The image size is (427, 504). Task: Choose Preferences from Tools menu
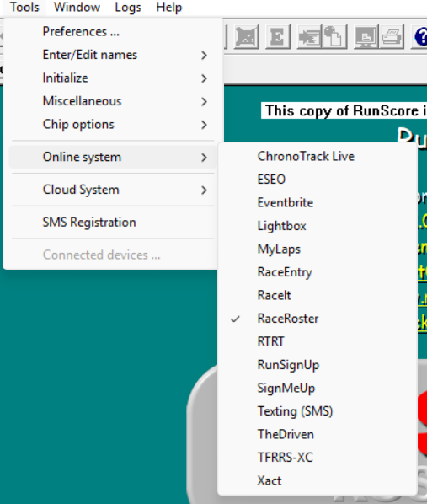point(113,31)
